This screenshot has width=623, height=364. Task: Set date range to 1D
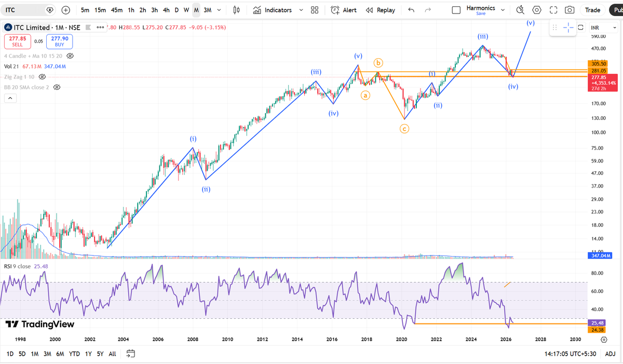[x=10, y=354]
